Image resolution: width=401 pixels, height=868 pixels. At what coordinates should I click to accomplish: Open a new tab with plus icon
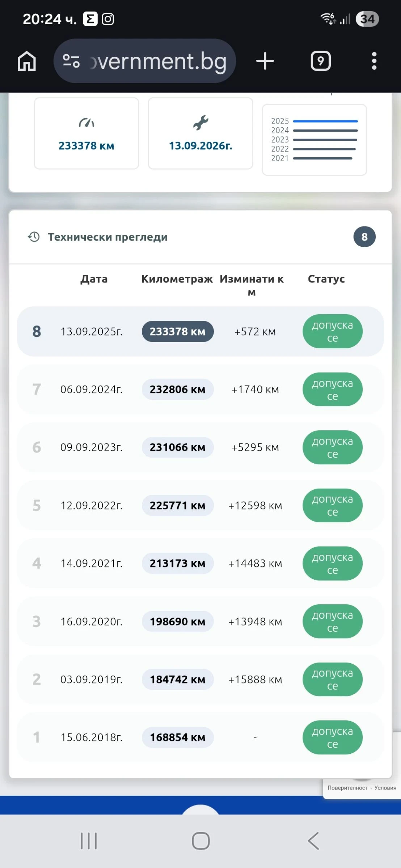(x=265, y=61)
